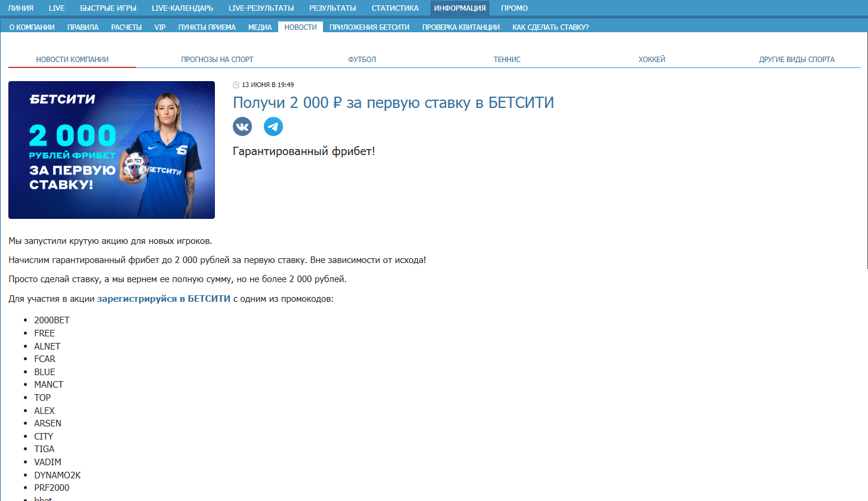Open ПУНКТЫ ПРИЕМА submenu tab
The width and height of the screenshot is (868, 501).
pyautogui.click(x=207, y=27)
